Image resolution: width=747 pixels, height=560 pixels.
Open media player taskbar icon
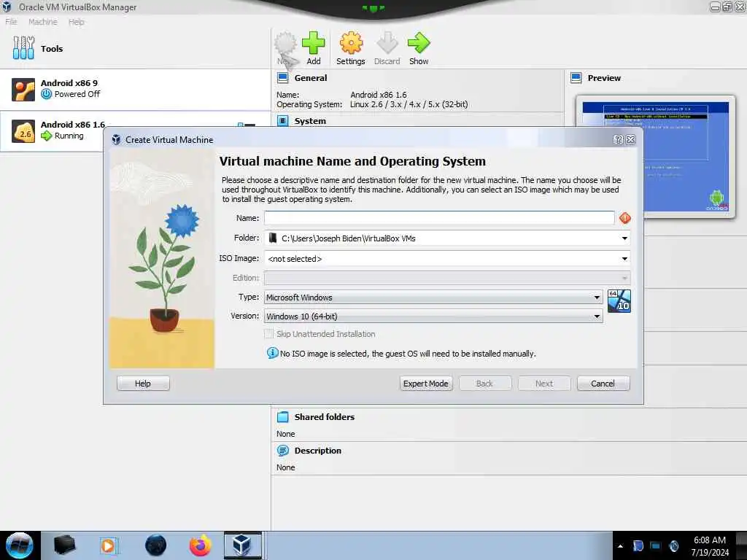[109, 545]
